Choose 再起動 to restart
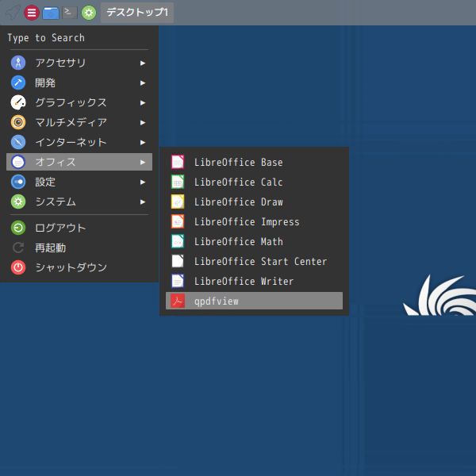 pos(79,248)
